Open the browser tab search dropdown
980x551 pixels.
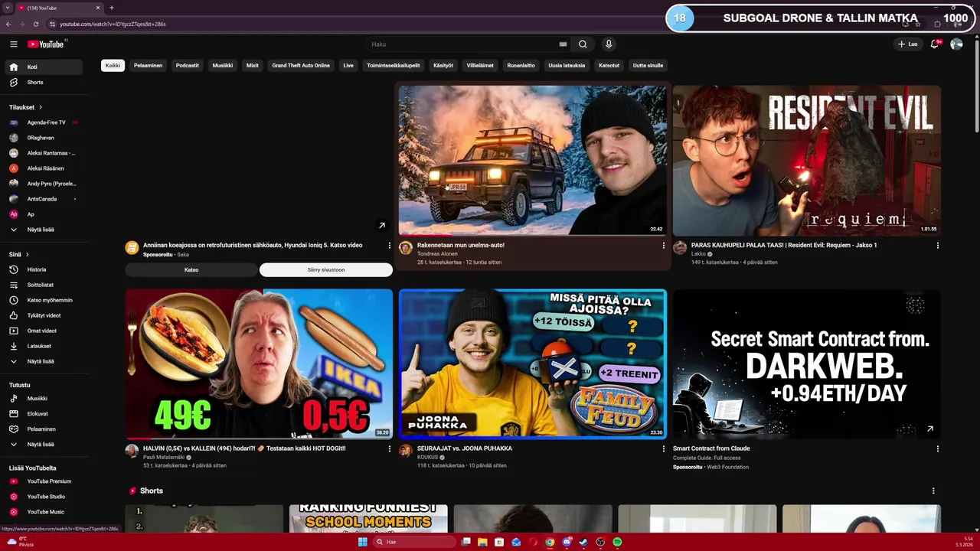[x=8, y=8]
